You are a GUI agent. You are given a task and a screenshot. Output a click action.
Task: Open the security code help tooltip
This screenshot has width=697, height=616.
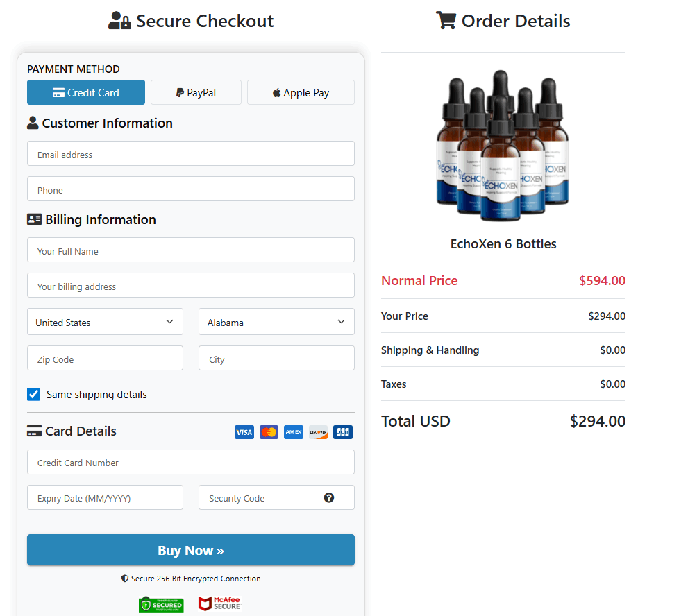pyautogui.click(x=329, y=497)
